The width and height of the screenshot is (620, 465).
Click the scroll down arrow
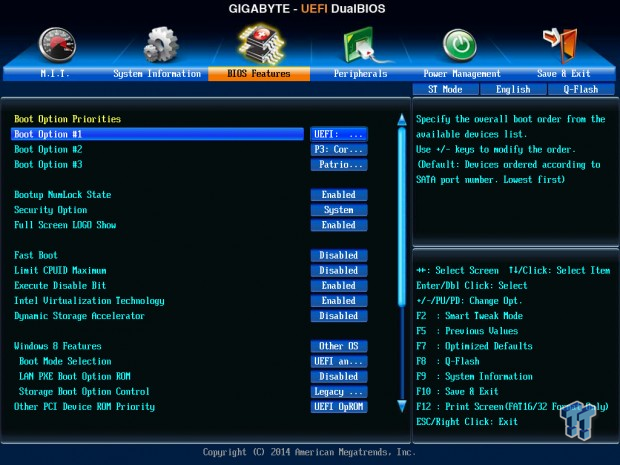coord(402,406)
